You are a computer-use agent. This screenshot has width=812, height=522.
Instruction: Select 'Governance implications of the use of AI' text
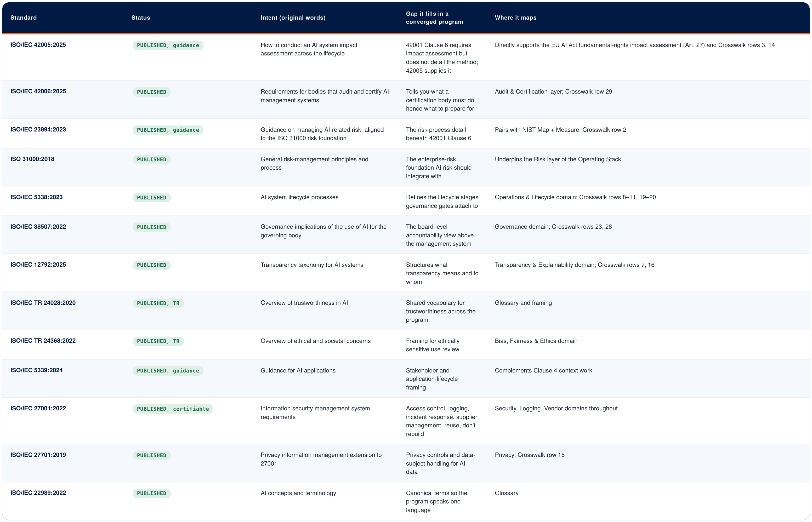click(x=323, y=231)
